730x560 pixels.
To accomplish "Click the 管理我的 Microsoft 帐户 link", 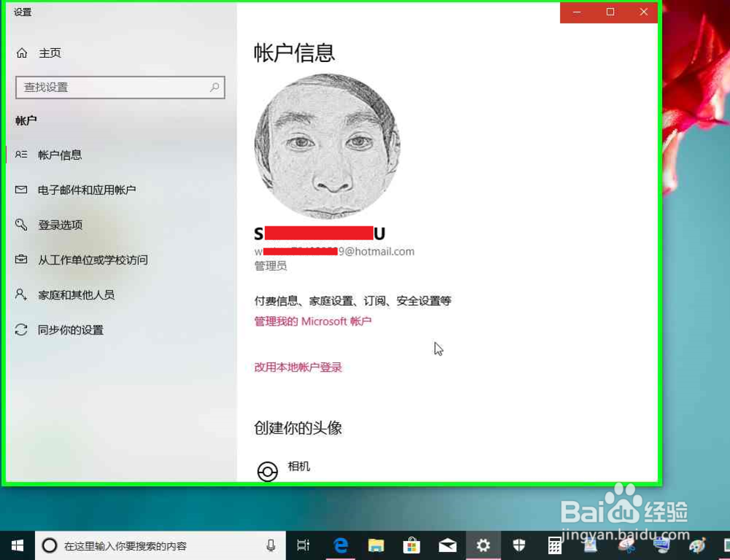I will coord(312,321).
